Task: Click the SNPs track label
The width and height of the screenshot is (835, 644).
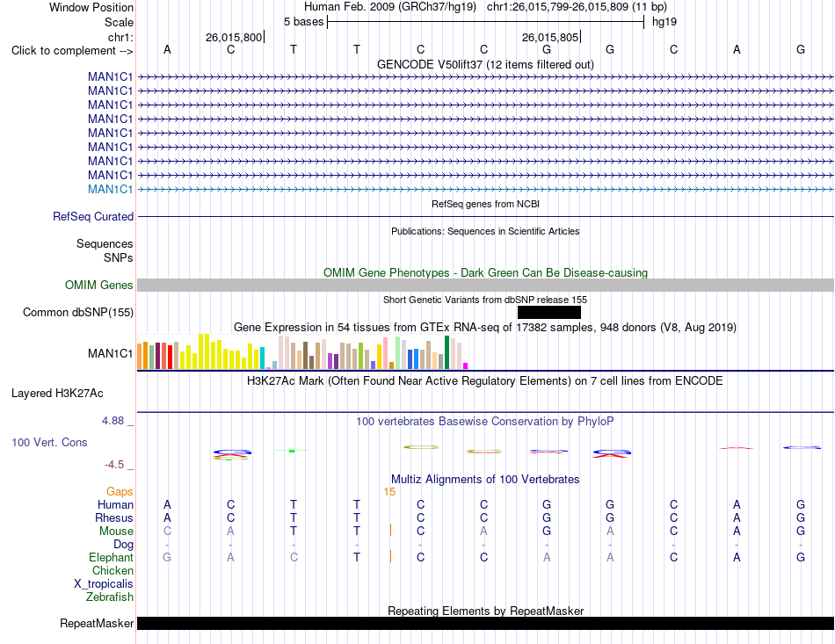Action: 119,257
